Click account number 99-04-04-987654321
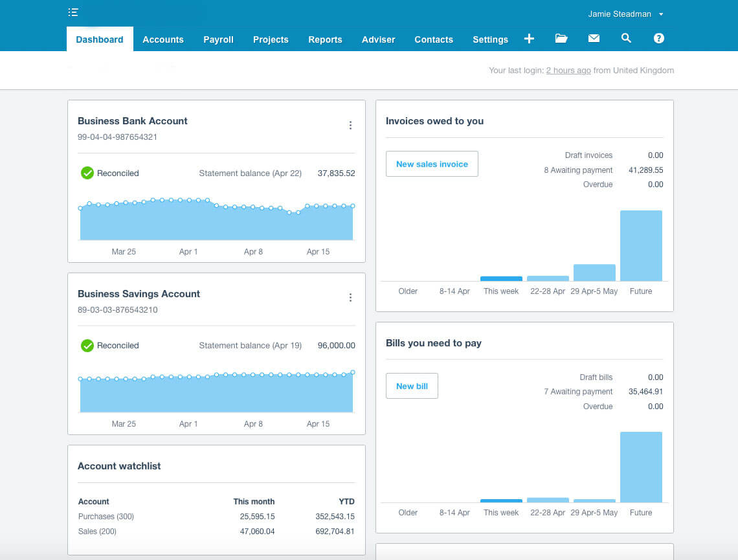The height and width of the screenshot is (560, 738). pyautogui.click(x=117, y=137)
